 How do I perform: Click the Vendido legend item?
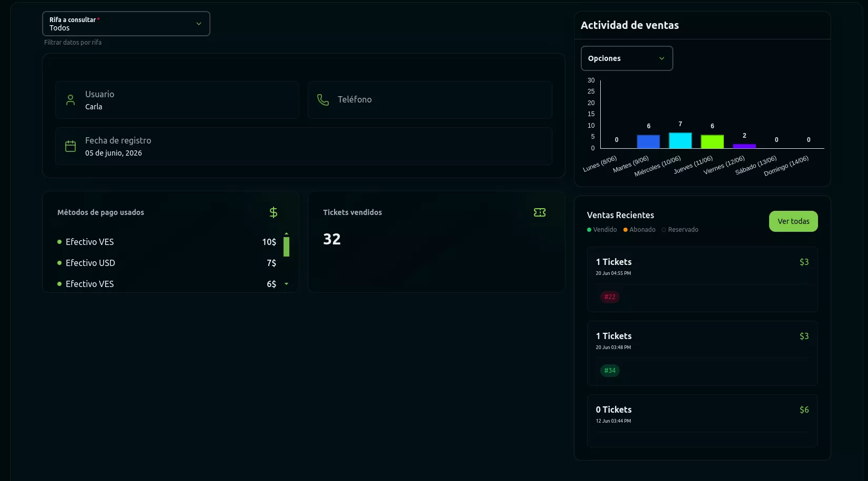coord(602,230)
